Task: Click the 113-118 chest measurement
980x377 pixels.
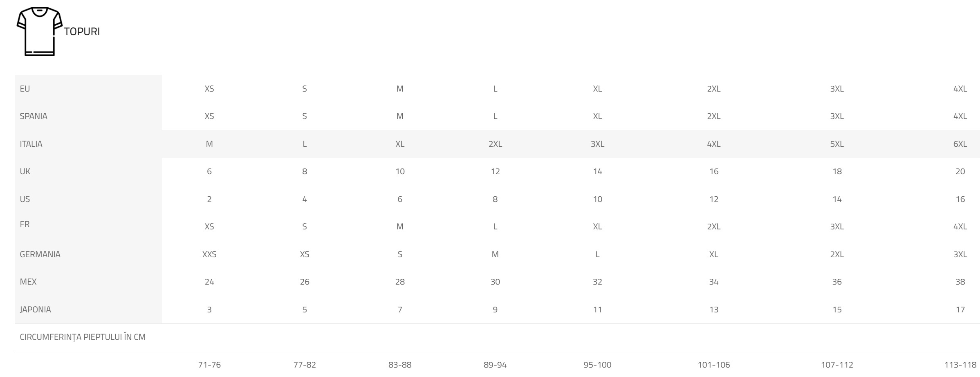Action: click(x=960, y=365)
